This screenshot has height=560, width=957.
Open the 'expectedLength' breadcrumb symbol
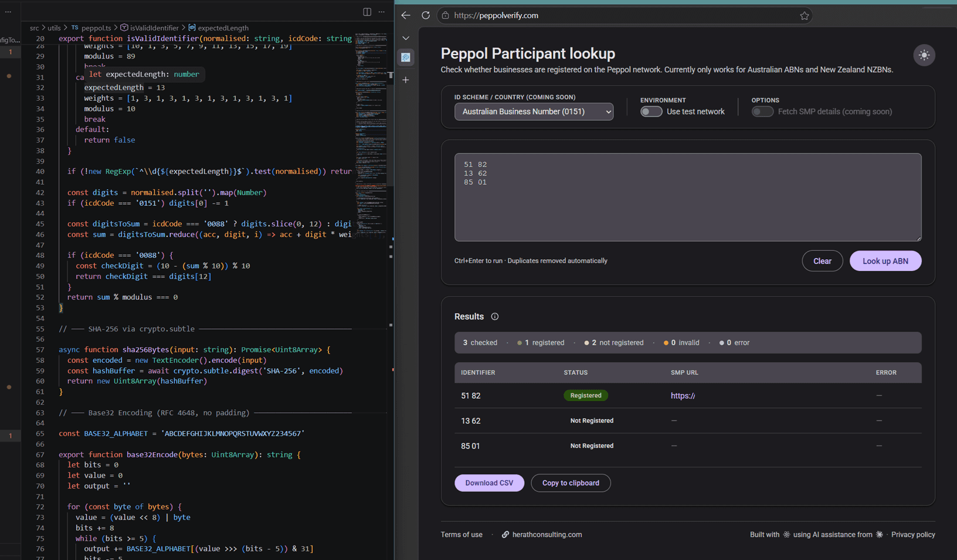click(223, 28)
